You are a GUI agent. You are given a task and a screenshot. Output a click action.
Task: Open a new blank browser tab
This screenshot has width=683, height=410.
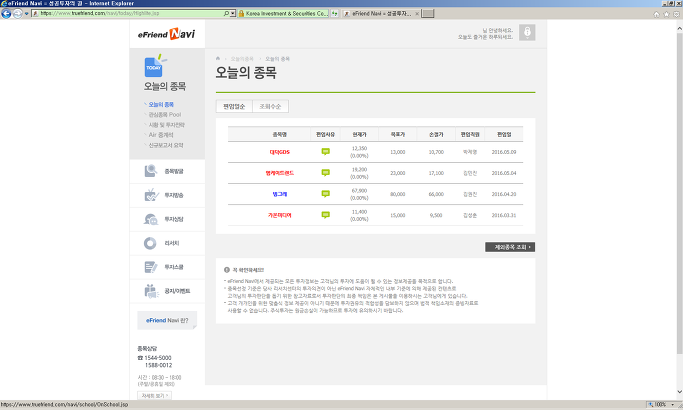click(x=428, y=14)
